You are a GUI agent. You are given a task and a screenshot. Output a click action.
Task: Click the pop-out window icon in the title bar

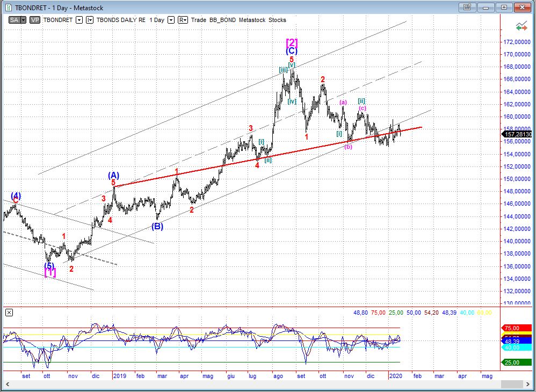pos(468,7)
